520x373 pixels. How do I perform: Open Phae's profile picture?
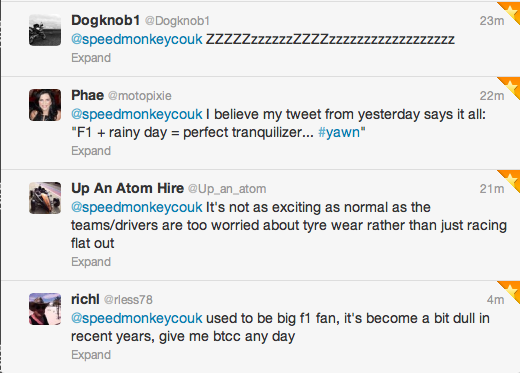[45, 105]
